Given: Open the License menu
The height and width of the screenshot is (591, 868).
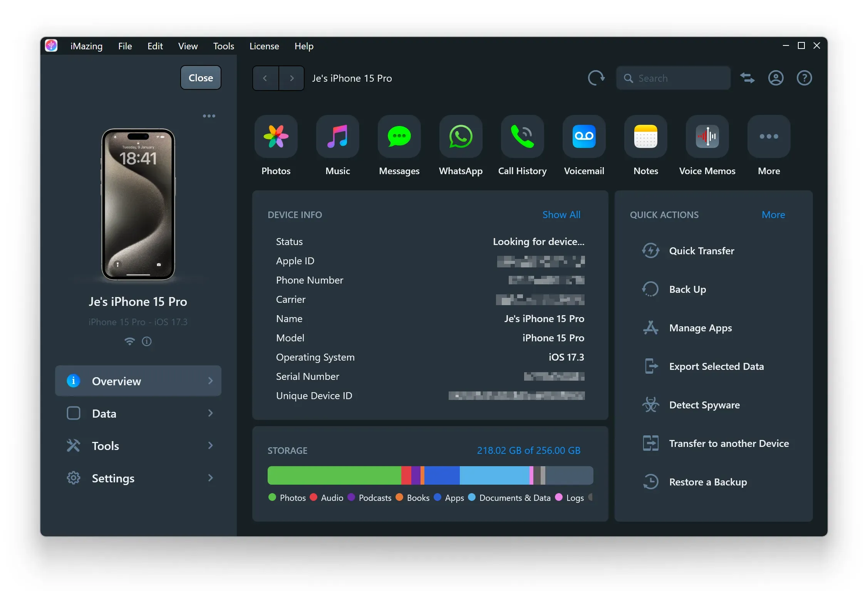Looking at the screenshot, I should [x=264, y=46].
